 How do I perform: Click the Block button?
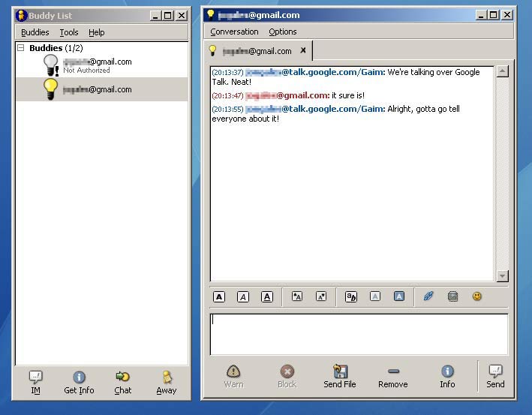click(287, 376)
